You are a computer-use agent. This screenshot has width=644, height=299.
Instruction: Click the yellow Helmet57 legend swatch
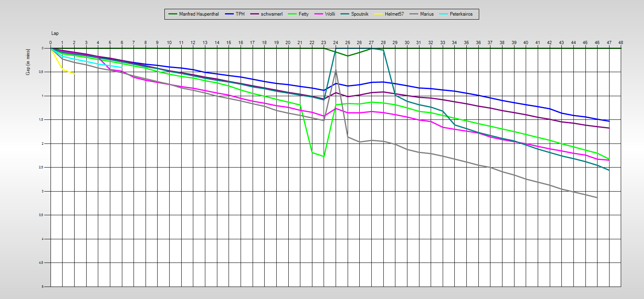coord(379,14)
